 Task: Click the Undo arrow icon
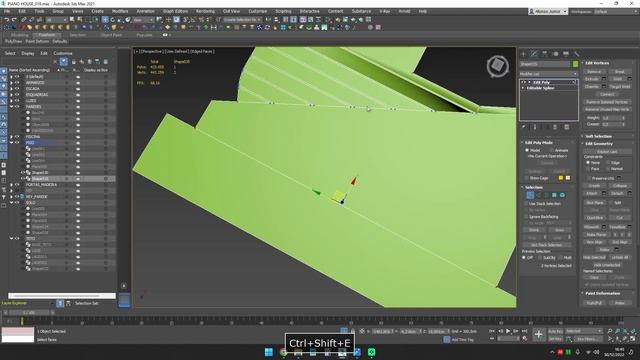coord(7,20)
